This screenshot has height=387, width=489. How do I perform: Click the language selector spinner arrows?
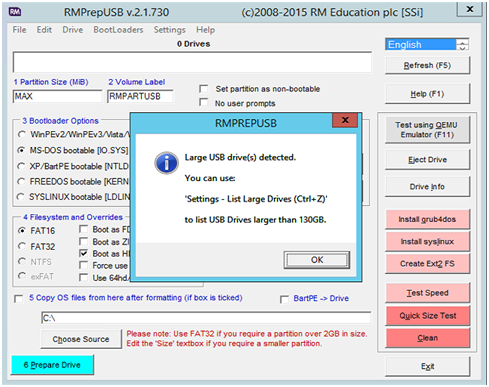click(462, 44)
